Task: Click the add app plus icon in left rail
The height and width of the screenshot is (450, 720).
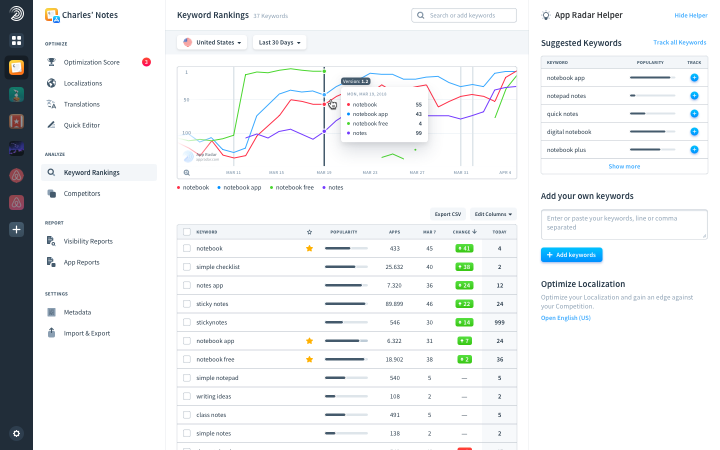Action: point(17,230)
